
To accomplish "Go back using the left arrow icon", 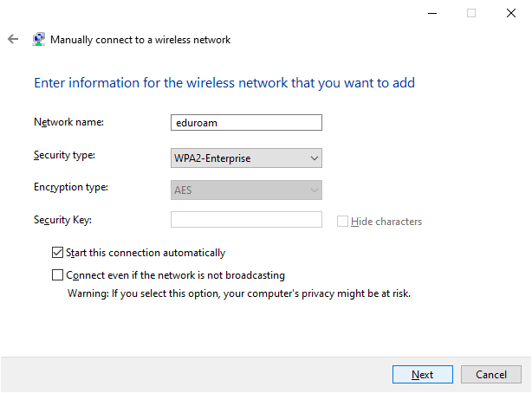I will 13,39.
